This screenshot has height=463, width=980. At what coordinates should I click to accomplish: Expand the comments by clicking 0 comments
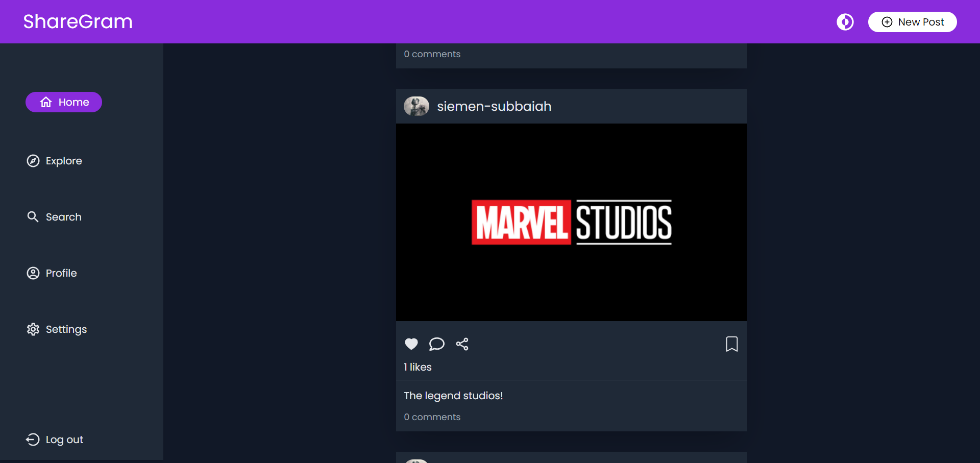pos(432,417)
